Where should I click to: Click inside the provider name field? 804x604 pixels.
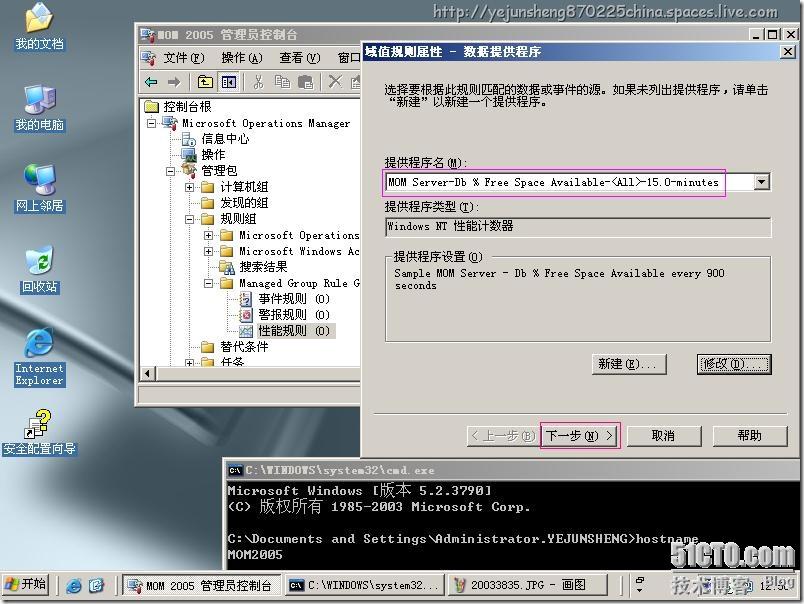coord(569,182)
